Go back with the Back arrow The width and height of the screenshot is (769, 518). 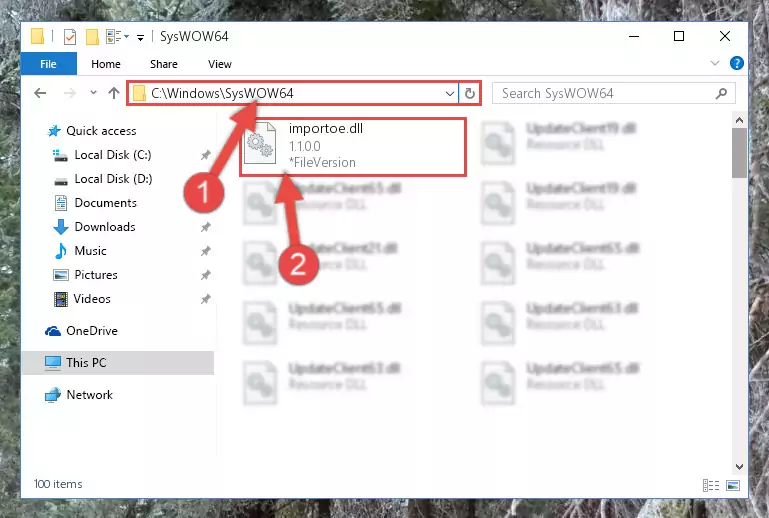coord(40,93)
